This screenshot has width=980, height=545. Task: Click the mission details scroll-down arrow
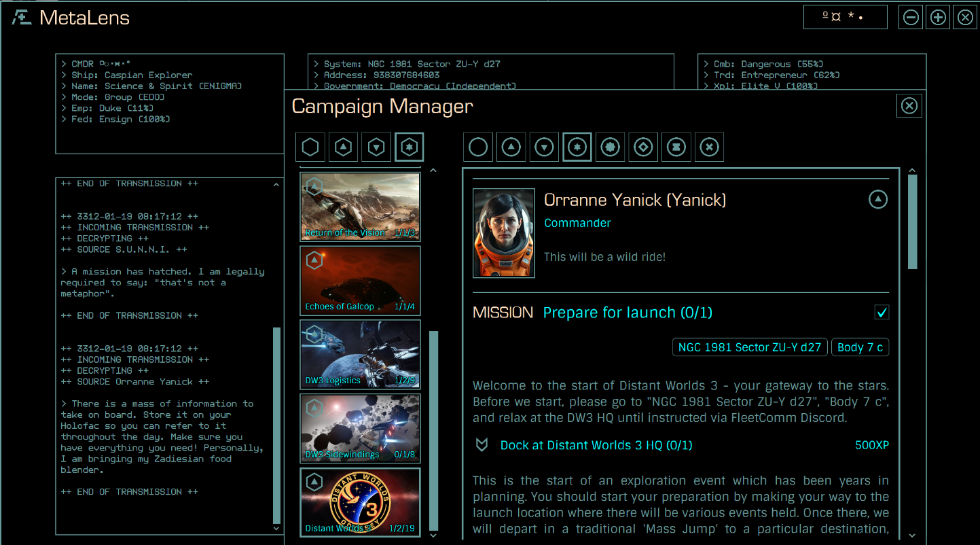point(912,535)
